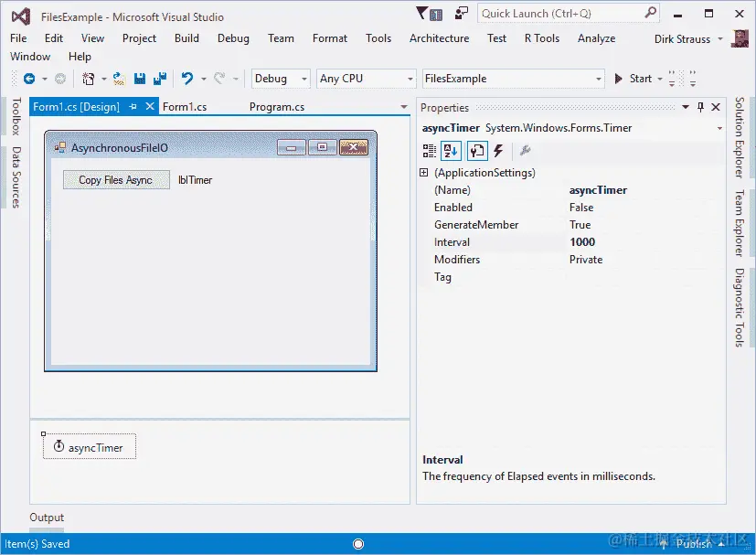Open the Format menu
Image resolution: width=756 pixels, height=555 pixels.
(x=330, y=38)
